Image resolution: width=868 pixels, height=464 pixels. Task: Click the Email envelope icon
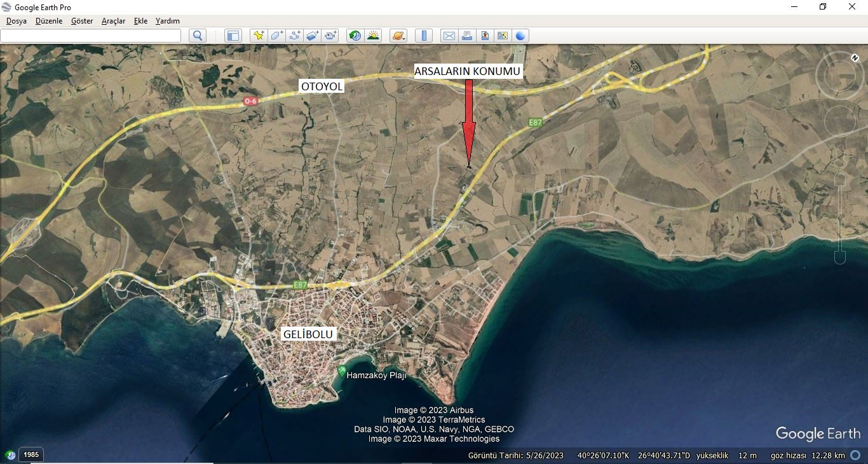(449, 36)
